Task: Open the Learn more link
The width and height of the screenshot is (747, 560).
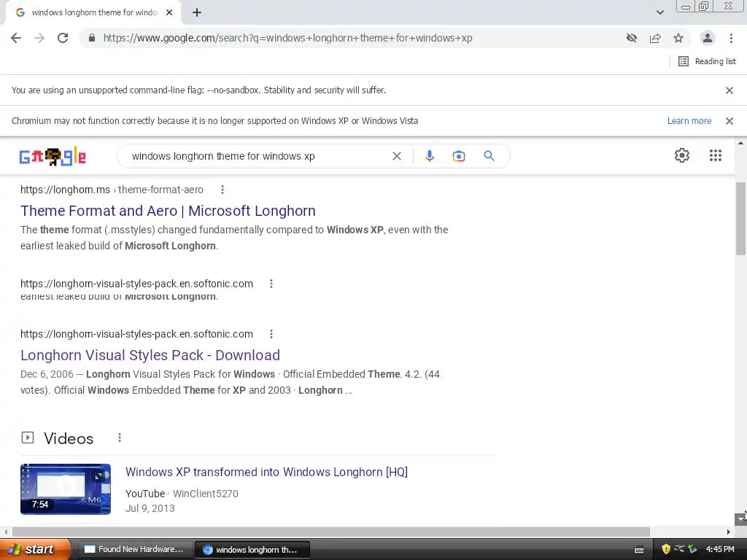Action: [689, 121]
